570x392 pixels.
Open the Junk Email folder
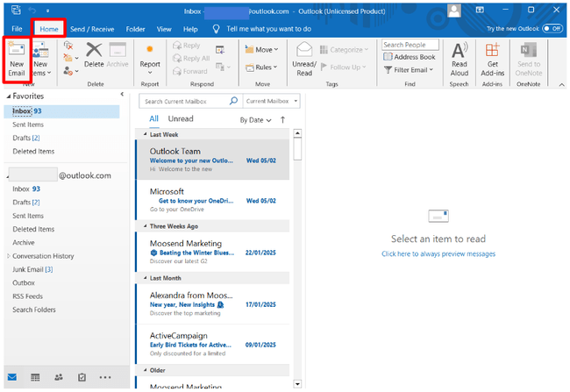point(32,269)
